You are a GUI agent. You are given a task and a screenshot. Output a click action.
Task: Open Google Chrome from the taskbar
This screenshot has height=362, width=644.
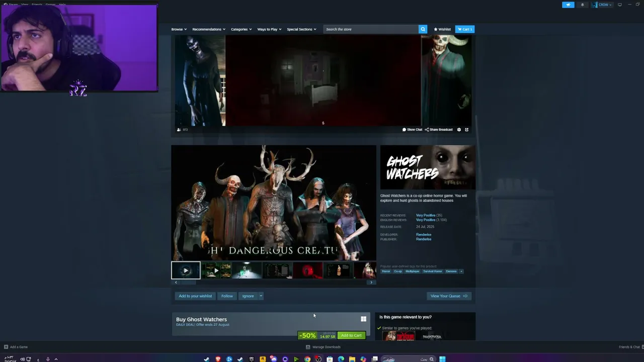tap(307, 359)
